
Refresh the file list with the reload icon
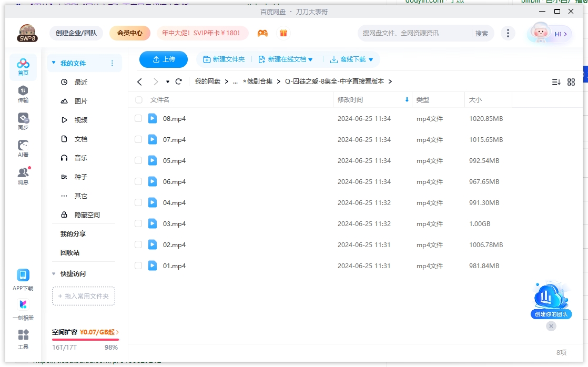[x=178, y=81]
